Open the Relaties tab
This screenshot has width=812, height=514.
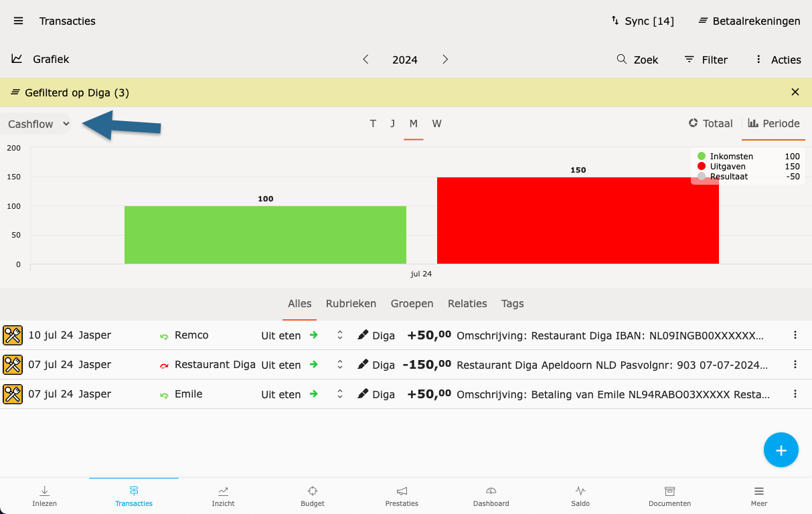(x=467, y=303)
